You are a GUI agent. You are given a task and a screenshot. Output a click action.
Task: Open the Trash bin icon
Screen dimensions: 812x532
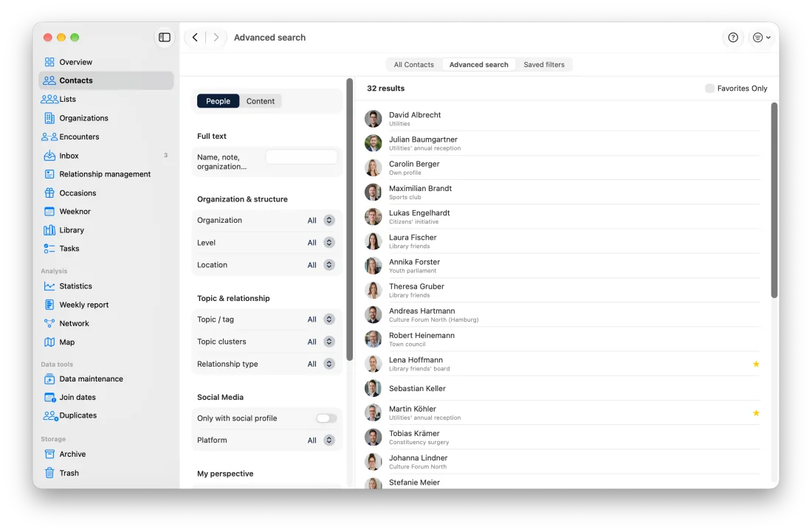[49, 473]
